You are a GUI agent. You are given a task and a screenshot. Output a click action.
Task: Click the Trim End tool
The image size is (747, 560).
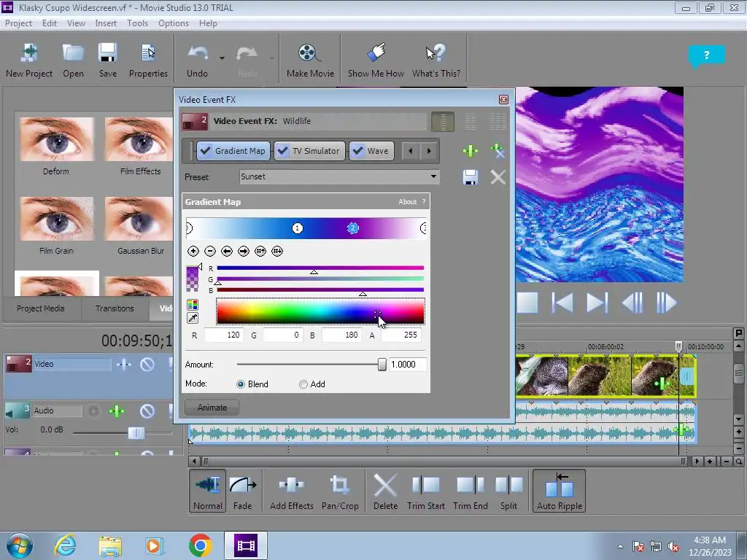coord(471,492)
